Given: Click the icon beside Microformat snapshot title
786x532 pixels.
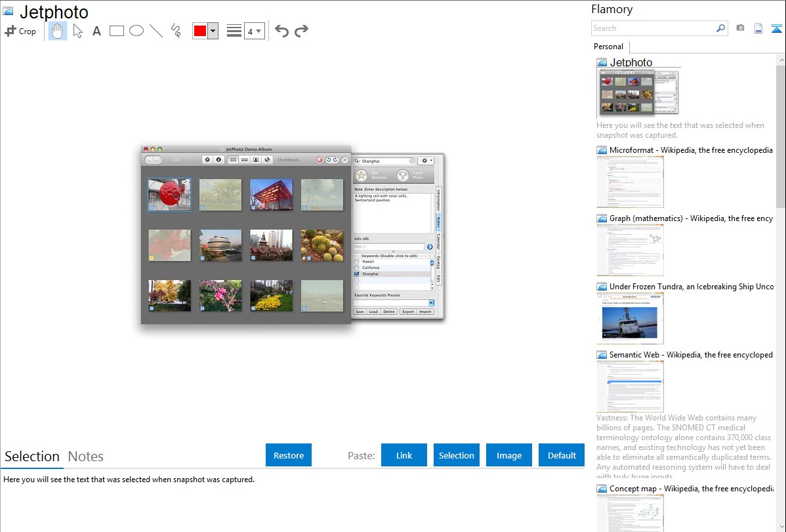Looking at the screenshot, I should (602, 150).
